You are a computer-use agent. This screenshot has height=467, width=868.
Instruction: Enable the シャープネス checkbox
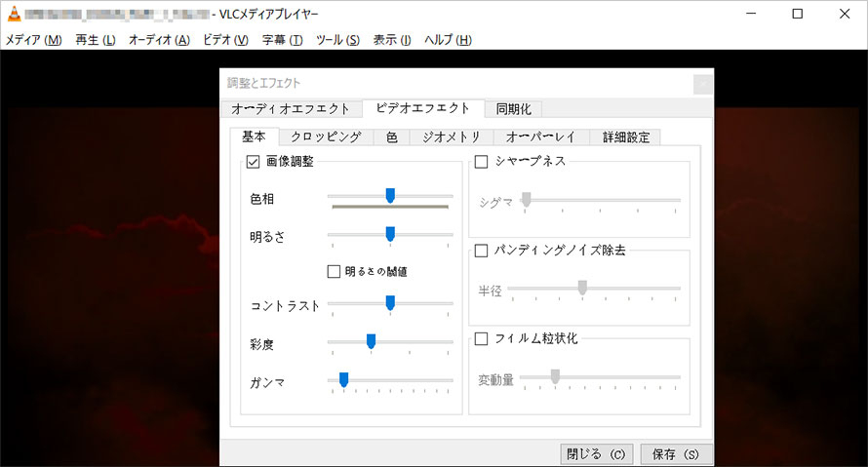[x=481, y=162]
